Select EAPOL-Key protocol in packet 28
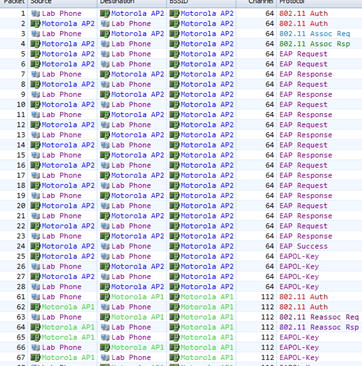Screen dimensions: 362x366 click(299, 287)
